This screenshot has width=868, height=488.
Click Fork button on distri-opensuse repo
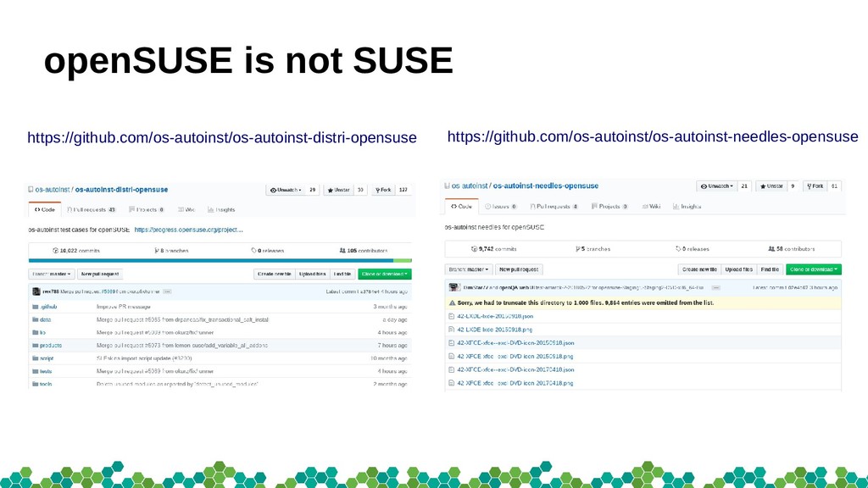point(383,190)
